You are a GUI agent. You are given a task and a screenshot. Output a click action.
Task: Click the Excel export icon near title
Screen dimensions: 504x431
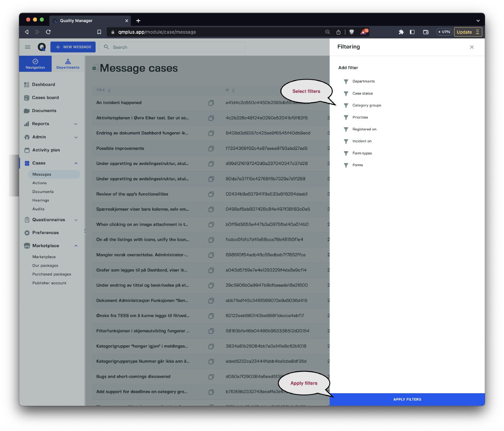point(94,68)
